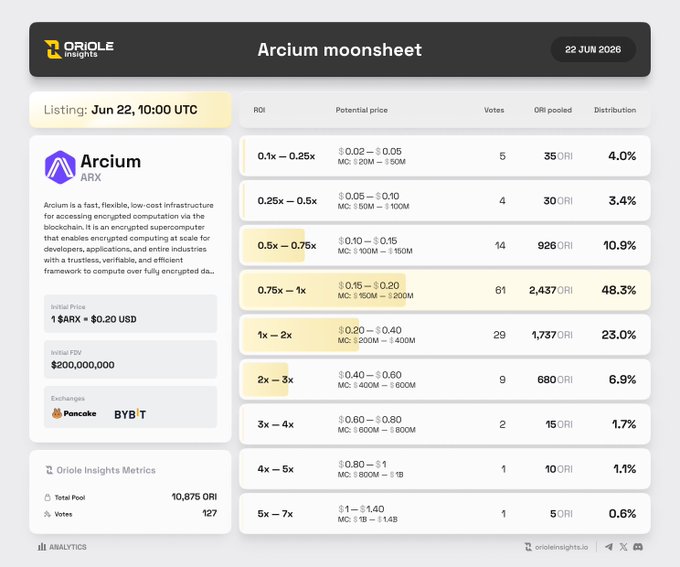Click the 0.6% distribution value

click(622, 514)
